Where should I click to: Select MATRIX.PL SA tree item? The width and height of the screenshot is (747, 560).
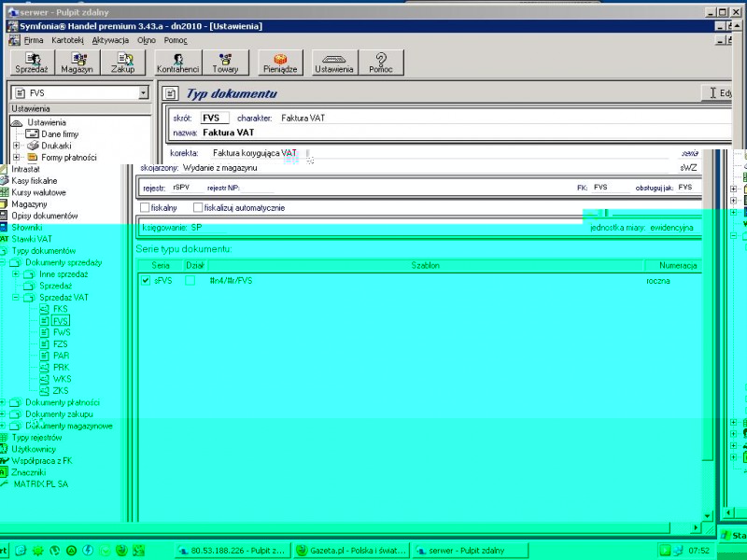(41, 484)
